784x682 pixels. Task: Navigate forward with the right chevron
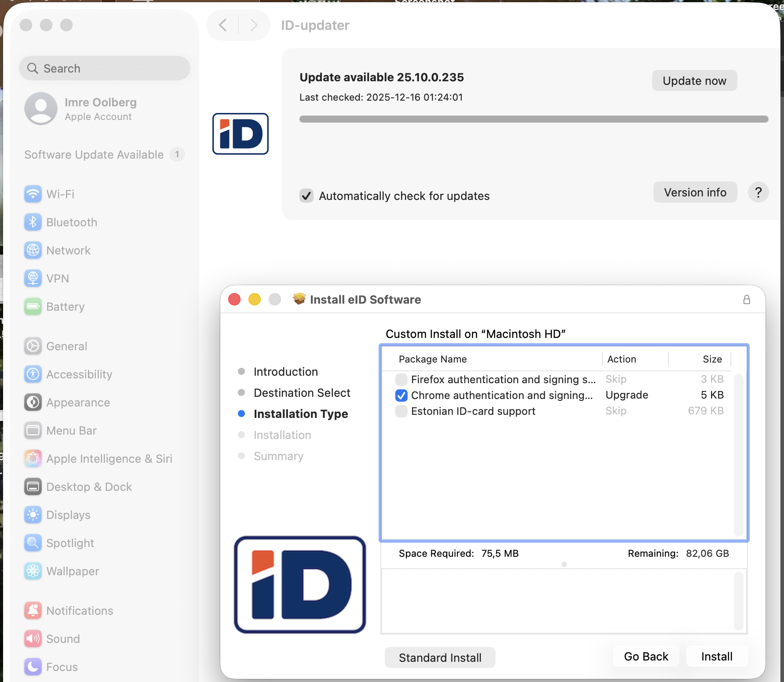(253, 25)
